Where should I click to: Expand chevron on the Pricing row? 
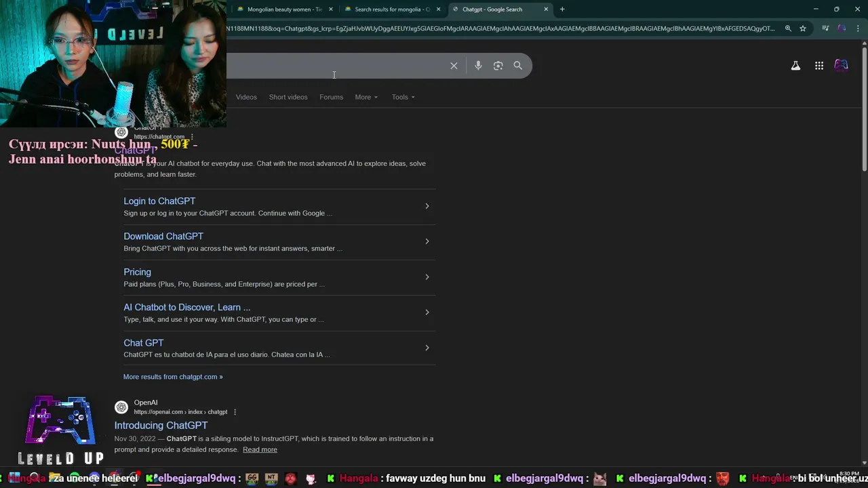pos(427,277)
